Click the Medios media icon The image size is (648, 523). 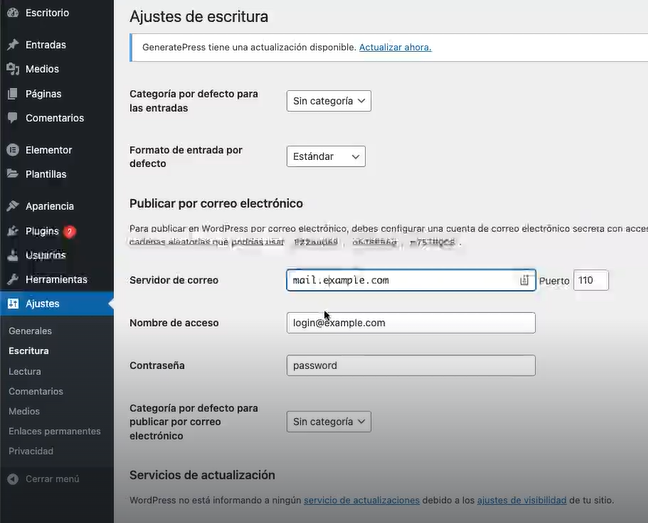click(x=13, y=69)
